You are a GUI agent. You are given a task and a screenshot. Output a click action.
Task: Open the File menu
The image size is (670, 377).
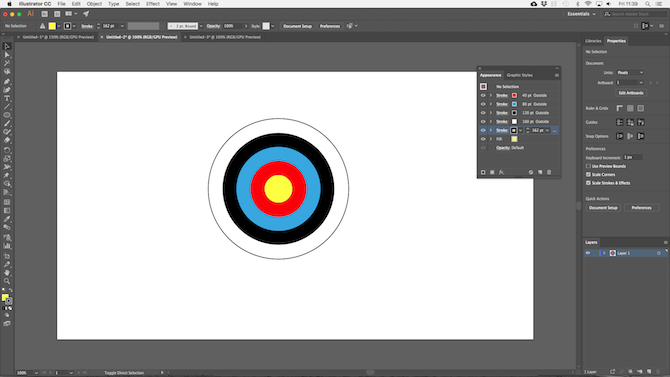[62, 4]
